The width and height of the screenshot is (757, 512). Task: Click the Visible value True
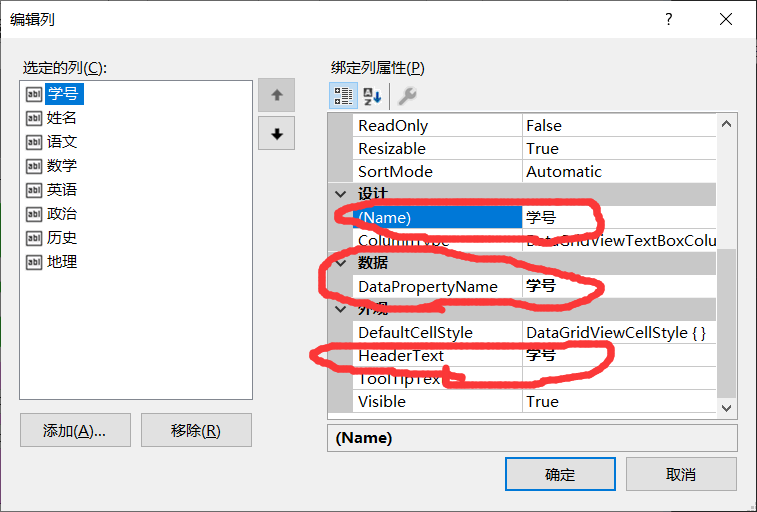(619, 401)
